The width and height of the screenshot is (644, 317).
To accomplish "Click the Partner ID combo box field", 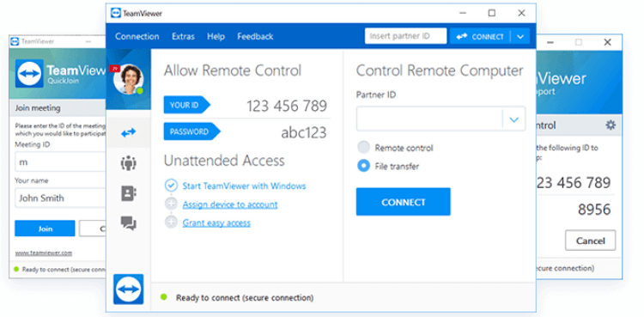I will click(x=440, y=119).
